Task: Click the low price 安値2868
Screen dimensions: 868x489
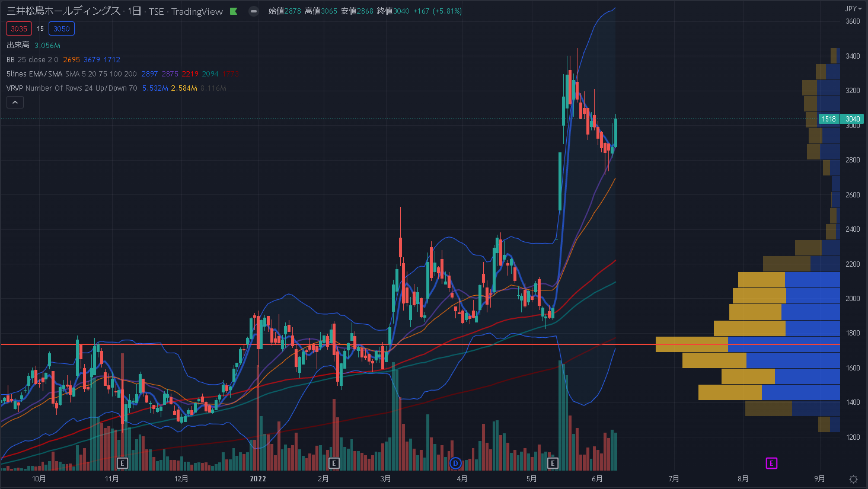Action: 357,11
